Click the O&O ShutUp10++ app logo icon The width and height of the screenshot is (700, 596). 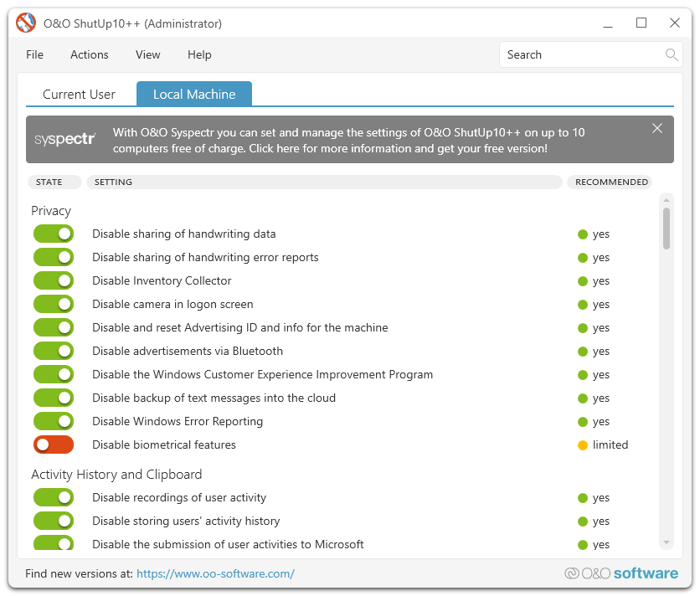[x=27, y=23]
